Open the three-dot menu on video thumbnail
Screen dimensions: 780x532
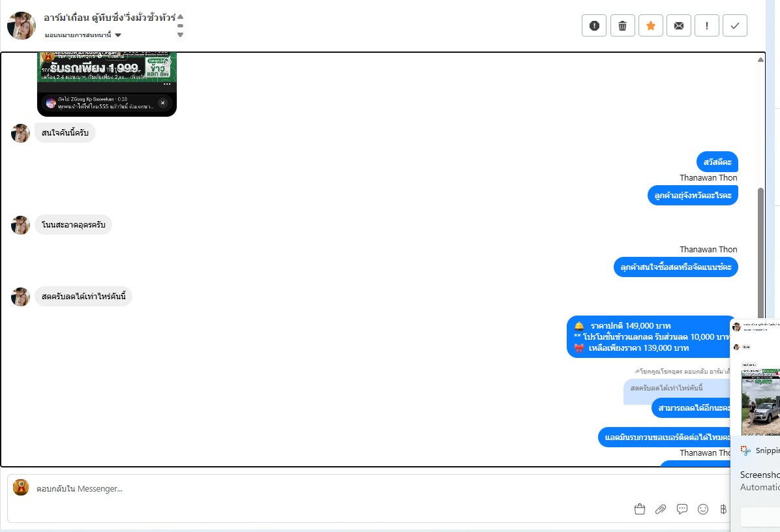(x=167, y=84)
